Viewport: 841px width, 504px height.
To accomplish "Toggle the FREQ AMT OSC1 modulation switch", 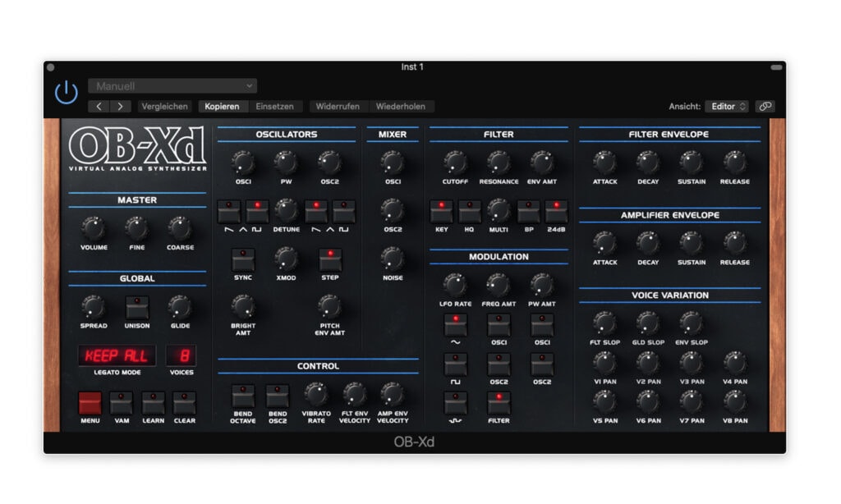I will click(x=499, y=325).
